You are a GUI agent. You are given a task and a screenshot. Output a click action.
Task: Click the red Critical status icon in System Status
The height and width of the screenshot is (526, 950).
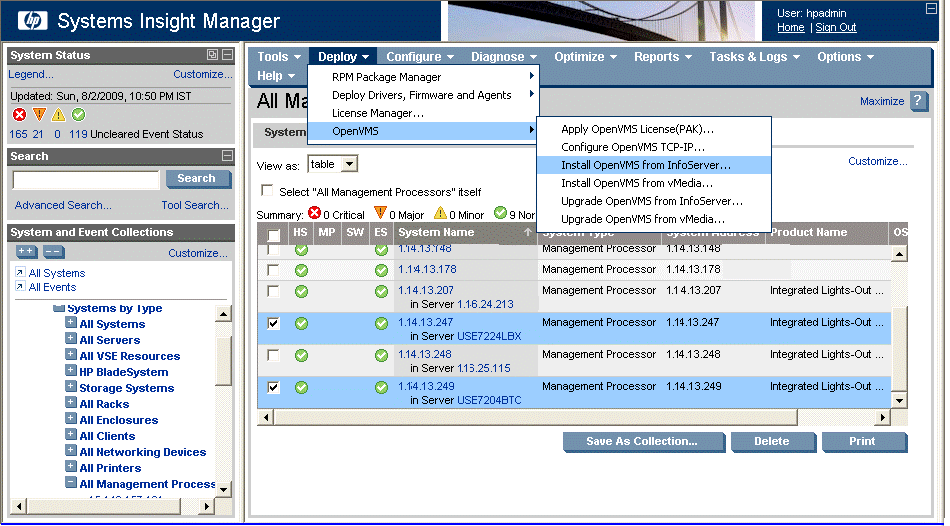coord(19,115)
